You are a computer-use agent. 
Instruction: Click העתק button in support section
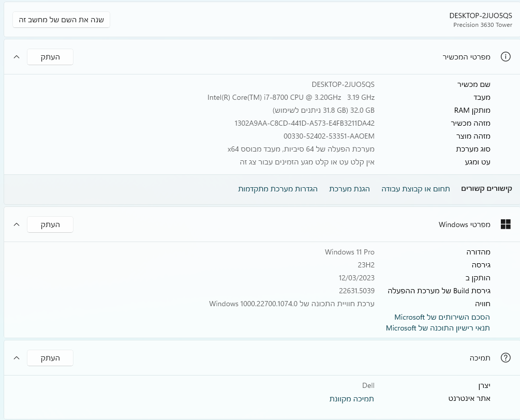pyautogui.click(x=50, y=358)
